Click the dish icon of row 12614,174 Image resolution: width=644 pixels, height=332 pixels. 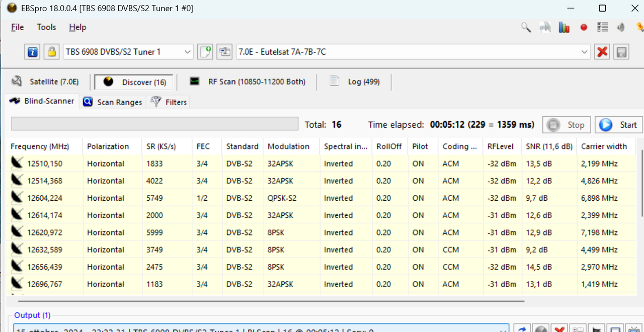tap(17, 215)
